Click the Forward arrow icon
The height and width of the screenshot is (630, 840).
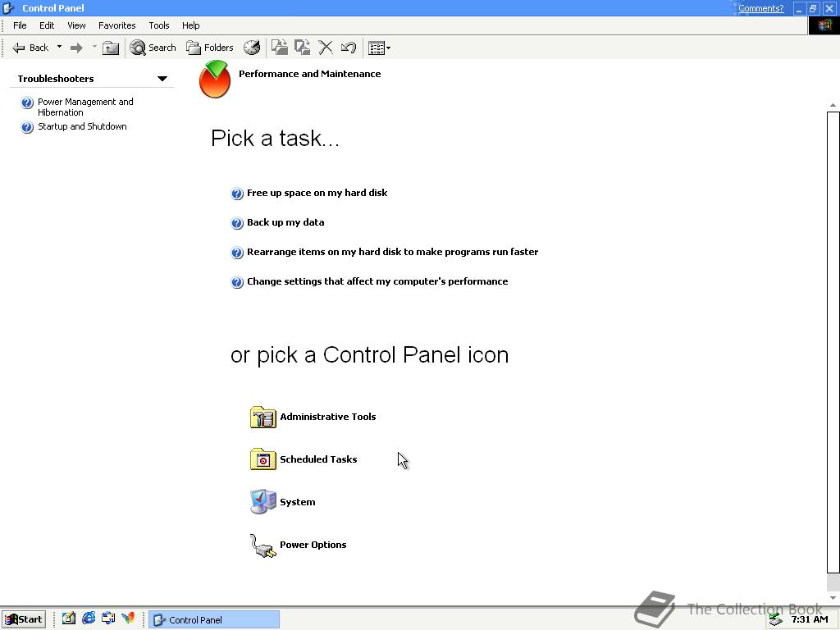(76, 48)
